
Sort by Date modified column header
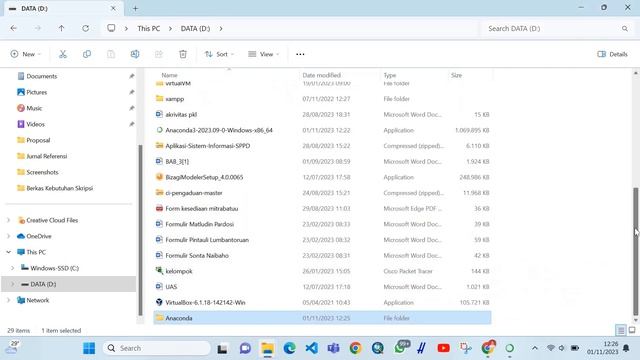pos(322,75)
